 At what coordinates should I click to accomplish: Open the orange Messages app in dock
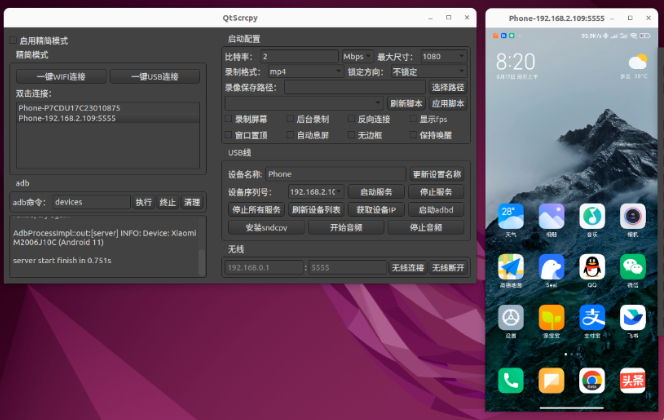point(551,381)
